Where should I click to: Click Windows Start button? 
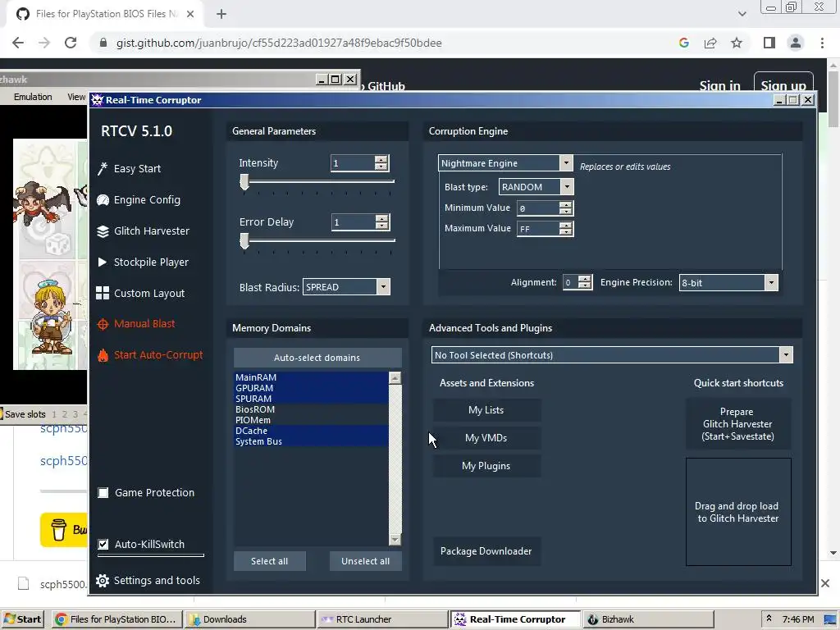[22, 619]
